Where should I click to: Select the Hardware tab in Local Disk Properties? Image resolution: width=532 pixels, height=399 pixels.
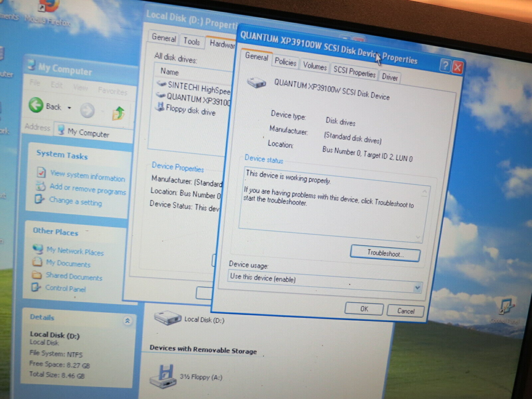tap(222, 44)
